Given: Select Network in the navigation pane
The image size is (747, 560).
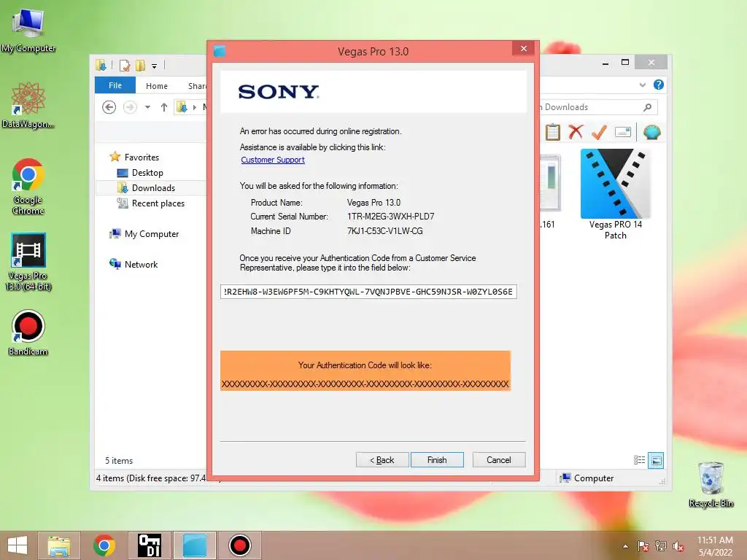Looking at the screenshot, I should point(141,264).
